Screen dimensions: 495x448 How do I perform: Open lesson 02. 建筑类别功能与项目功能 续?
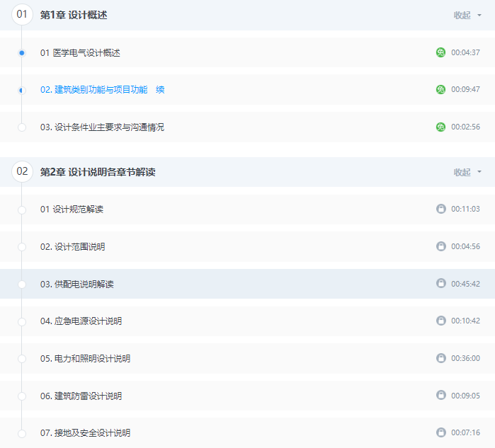tap(103, 90)
